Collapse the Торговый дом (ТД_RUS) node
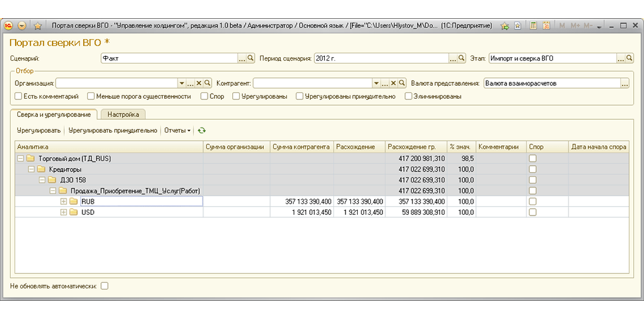 click(x=20, y=158)
